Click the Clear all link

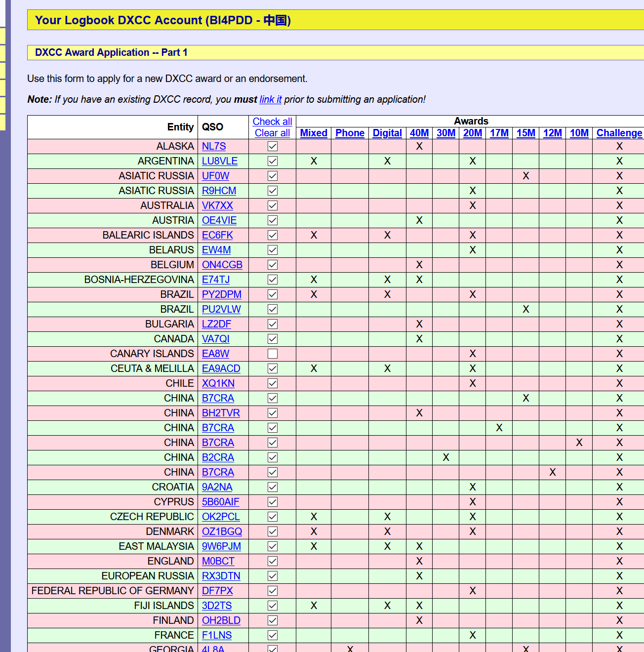273,133
